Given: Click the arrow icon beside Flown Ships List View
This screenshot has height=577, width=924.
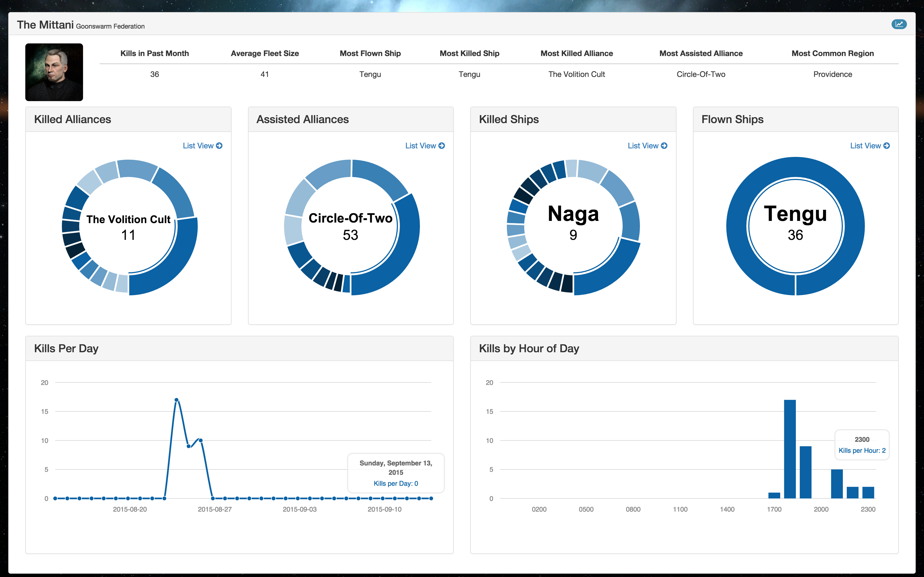Looking at the screenshot, I should (887, 146).
